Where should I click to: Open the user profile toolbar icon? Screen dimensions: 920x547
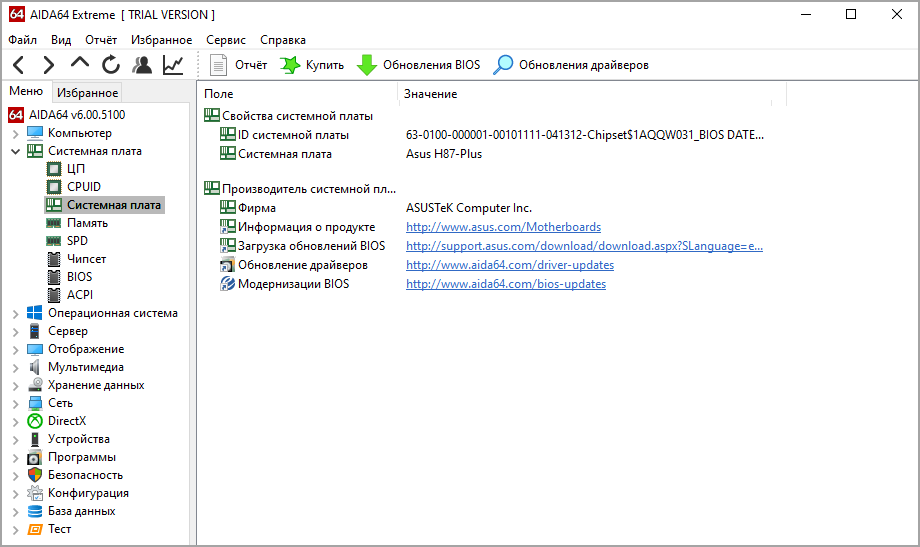click(x=141, y=65)
